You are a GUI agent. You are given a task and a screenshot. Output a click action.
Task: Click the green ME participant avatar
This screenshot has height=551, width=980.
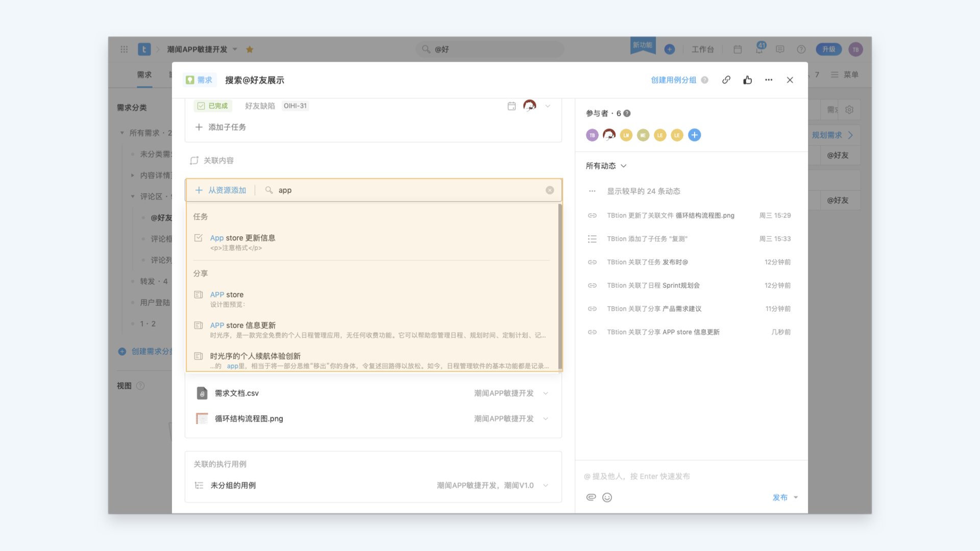(643, 135)
